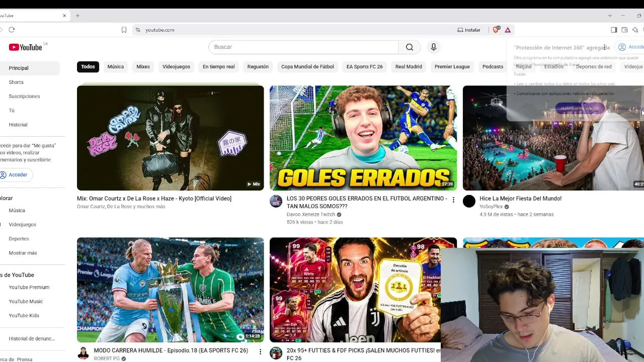Play the Omar Courtz Kyoto mix thumbnail
The height and width of the screenshot is (362, 644).
170,138
